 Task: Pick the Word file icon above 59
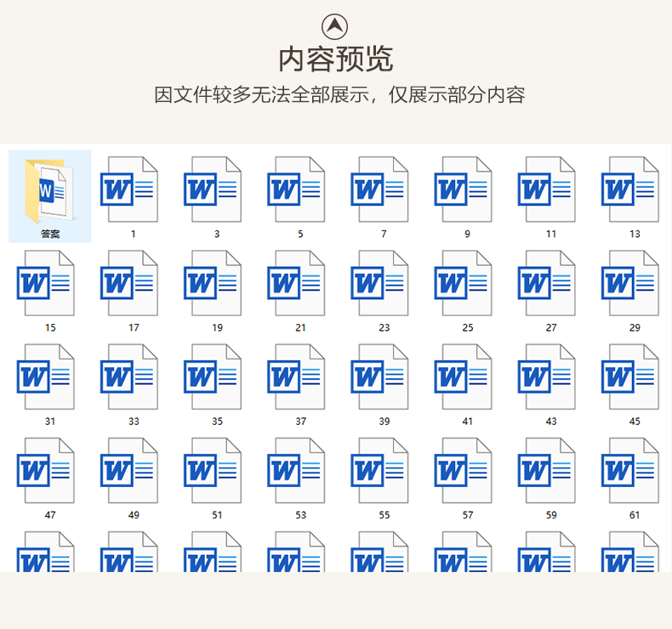(547, 471)
